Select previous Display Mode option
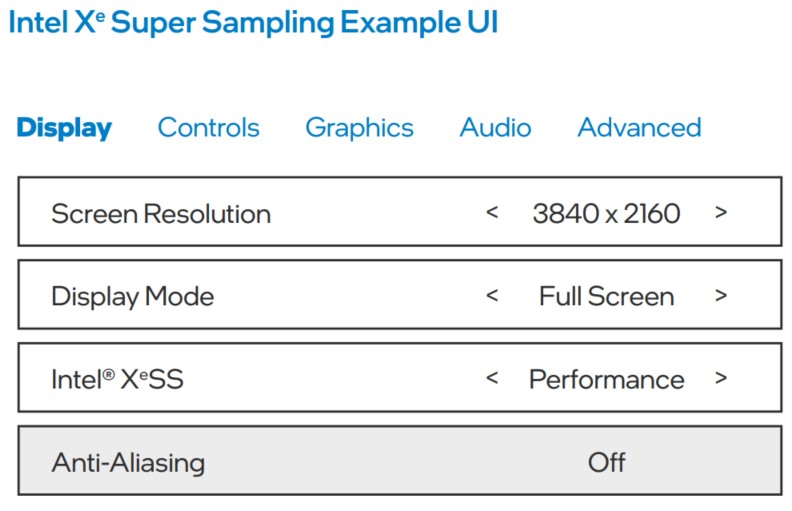Screen dimensions: 792x511 [x=492, y=296]
